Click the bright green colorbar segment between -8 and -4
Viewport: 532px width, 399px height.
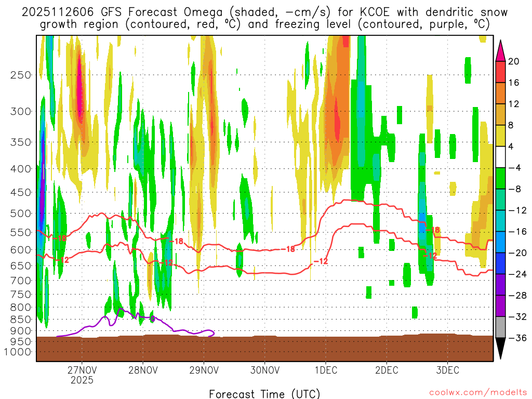tap(500, 179)
